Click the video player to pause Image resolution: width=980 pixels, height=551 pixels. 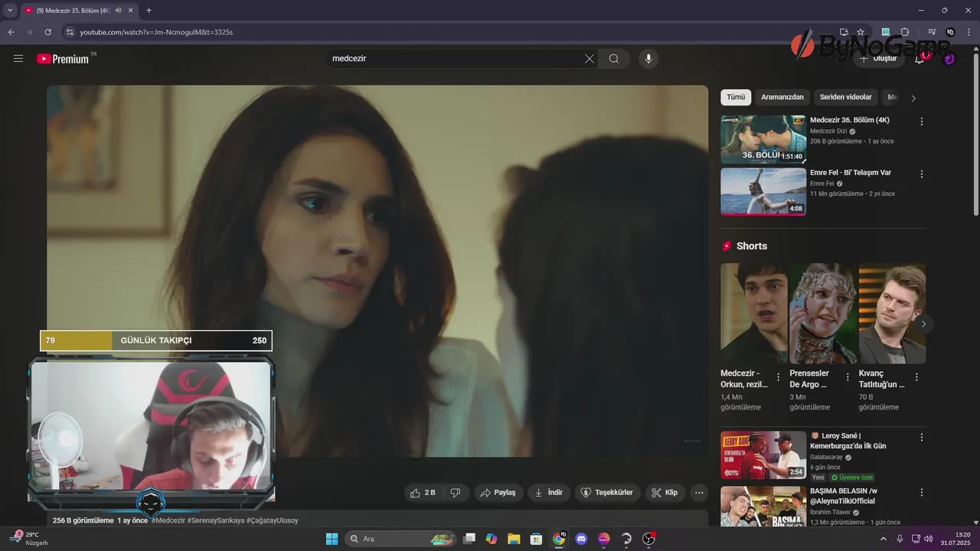[377, 271]
